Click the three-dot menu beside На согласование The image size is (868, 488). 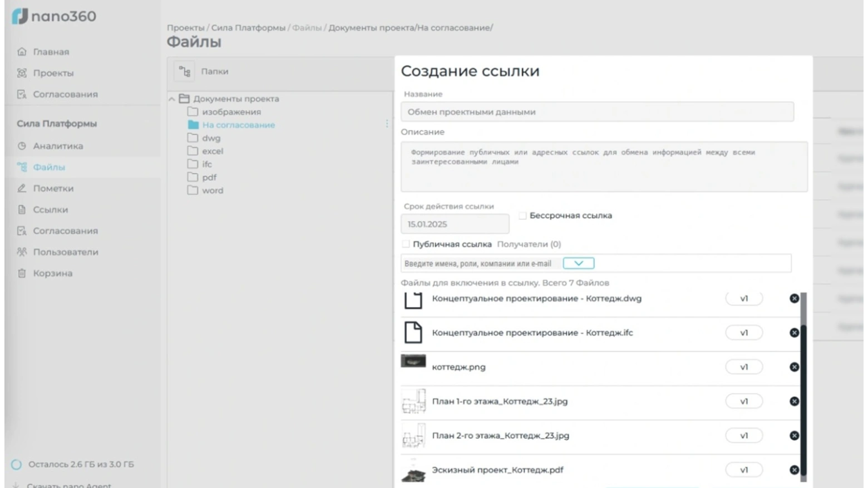387,124
